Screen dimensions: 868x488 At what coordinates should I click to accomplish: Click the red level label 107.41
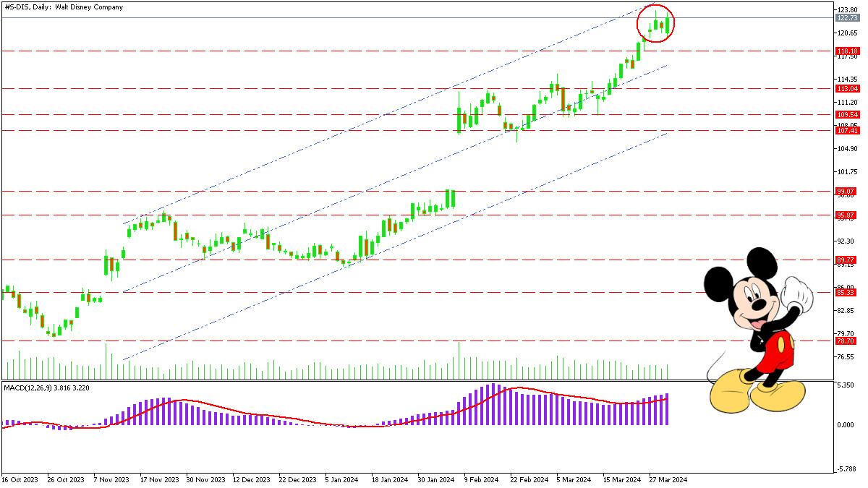847,131
